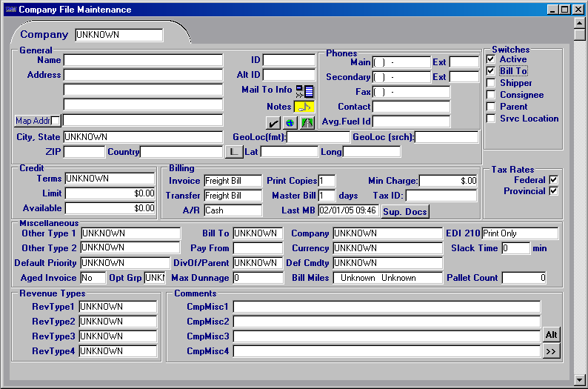Select the Company tab
This screenshot has height=389, width=588.
[44, 35]
